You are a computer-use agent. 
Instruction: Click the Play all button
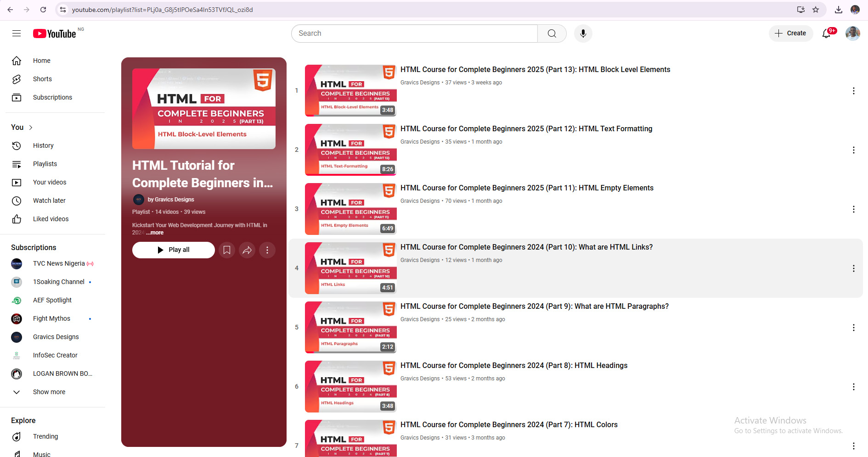pyautogui.click(x=174, y=250)
